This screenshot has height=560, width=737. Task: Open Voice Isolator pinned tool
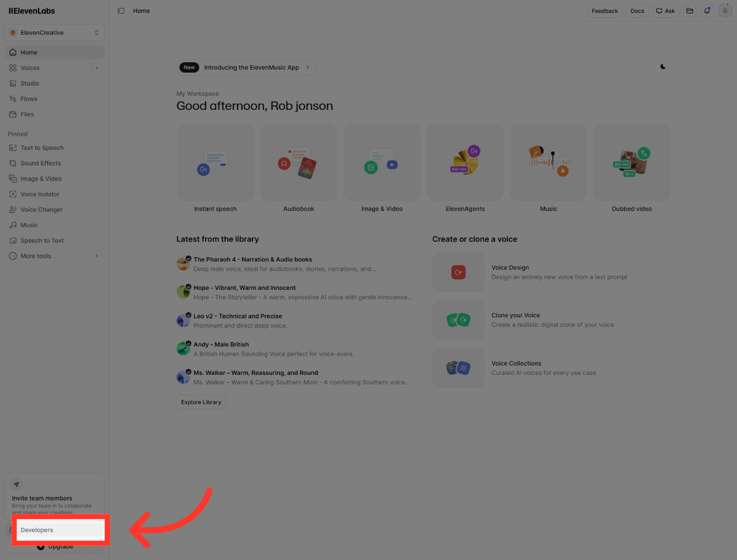pos(55,194)
